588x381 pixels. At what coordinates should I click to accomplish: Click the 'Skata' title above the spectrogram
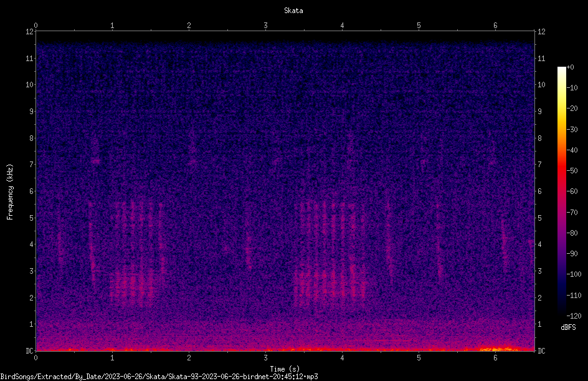[293, 11]
